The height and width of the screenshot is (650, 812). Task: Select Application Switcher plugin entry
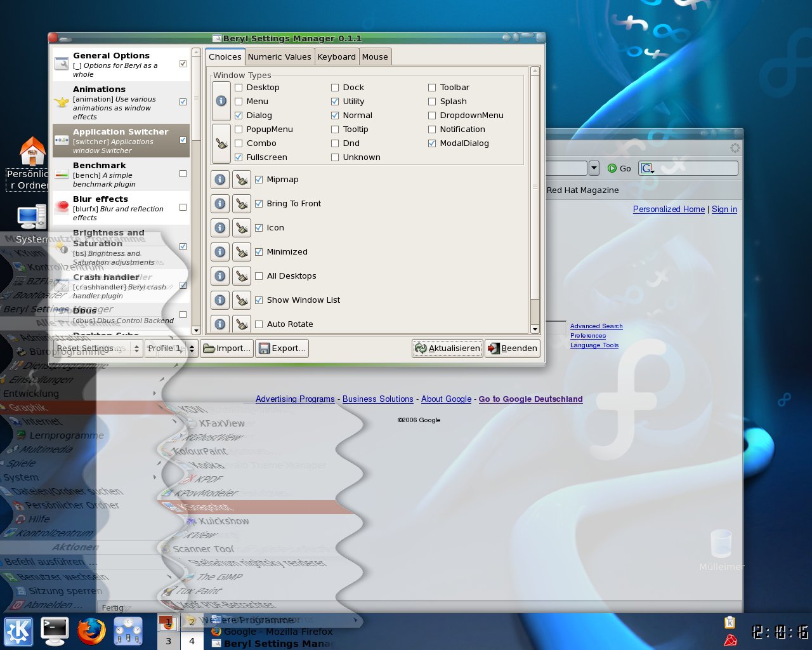click(121, 140)
